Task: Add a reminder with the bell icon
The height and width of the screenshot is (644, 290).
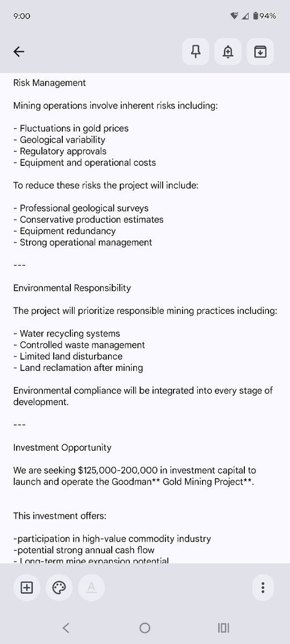Action: click(228, 52)
